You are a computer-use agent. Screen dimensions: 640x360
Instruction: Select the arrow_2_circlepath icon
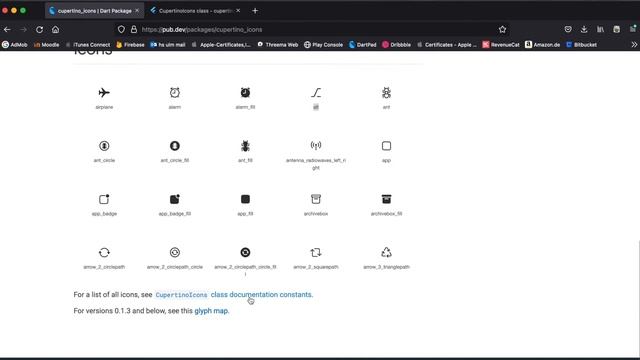[x=104, y=252]
